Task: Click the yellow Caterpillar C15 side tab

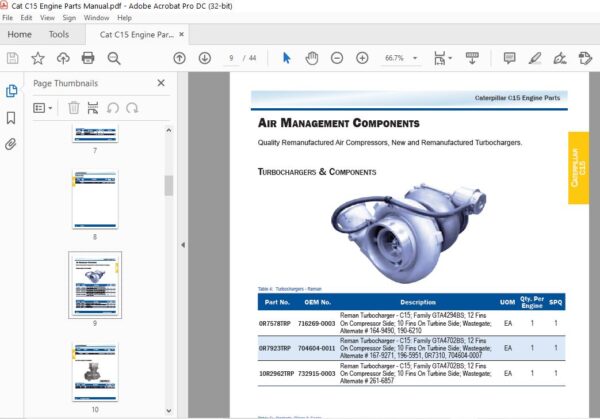Action: tap(578, 168)
